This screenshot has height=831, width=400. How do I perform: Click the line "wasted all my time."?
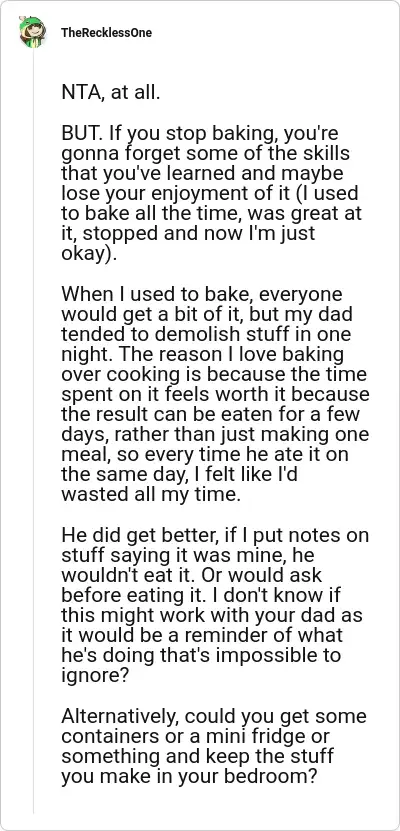(151, 493)
